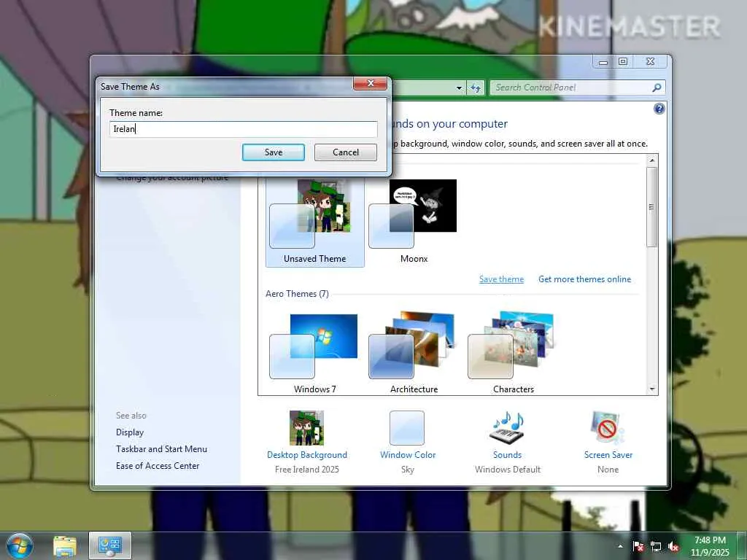The image size is (747, 560).
Task: Open Desktop Background settings icon
Action: pos(307,428)
